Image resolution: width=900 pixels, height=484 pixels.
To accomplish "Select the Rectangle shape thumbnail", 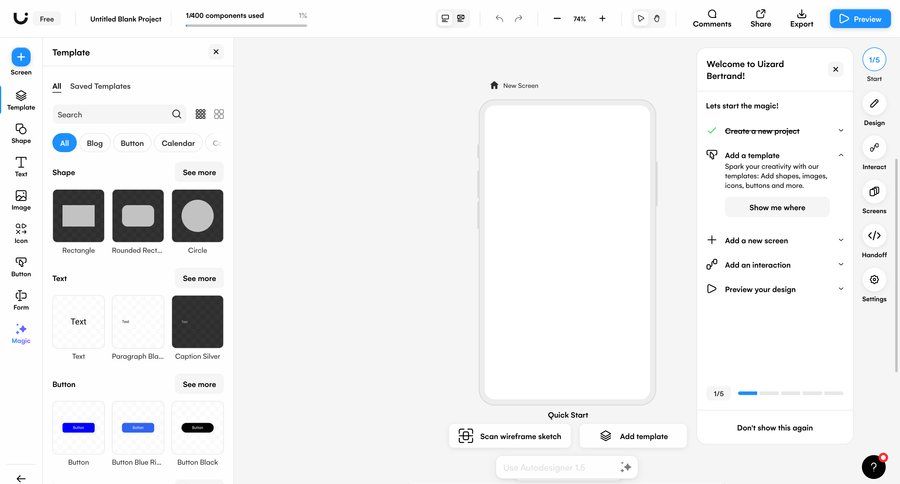I will pyautogui.click(x=79, y=216).
